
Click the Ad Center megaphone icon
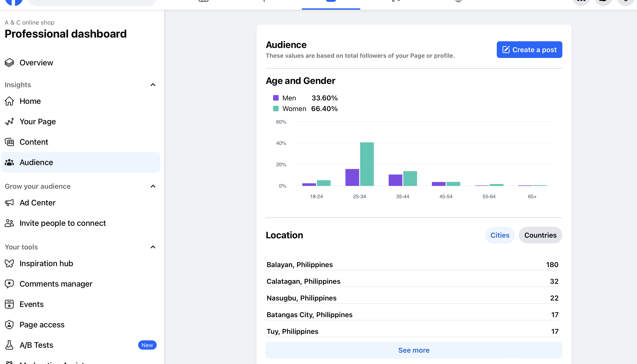coord(9,203)
